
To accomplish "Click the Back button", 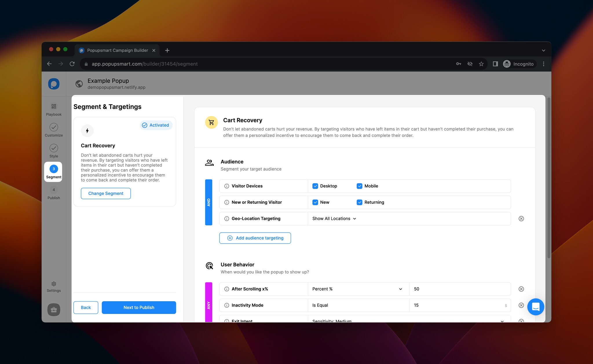I will click(x=86, y=308).
